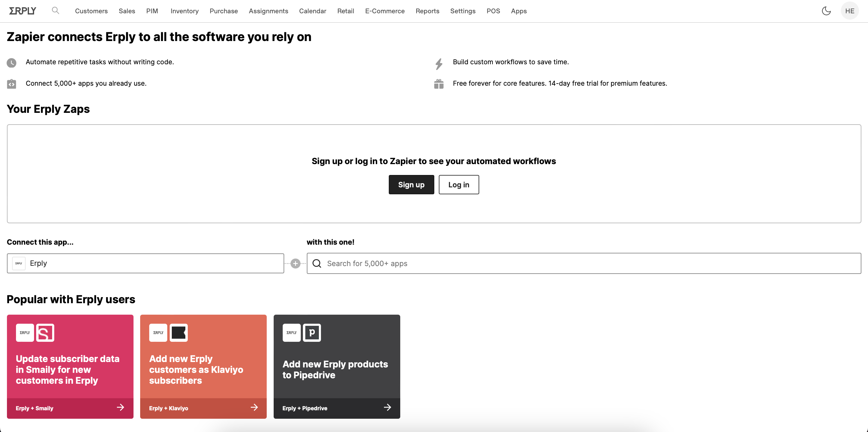This screenshot has width=868, height=432.
Task: Click the with this one! label
Action: pos(330,242)
